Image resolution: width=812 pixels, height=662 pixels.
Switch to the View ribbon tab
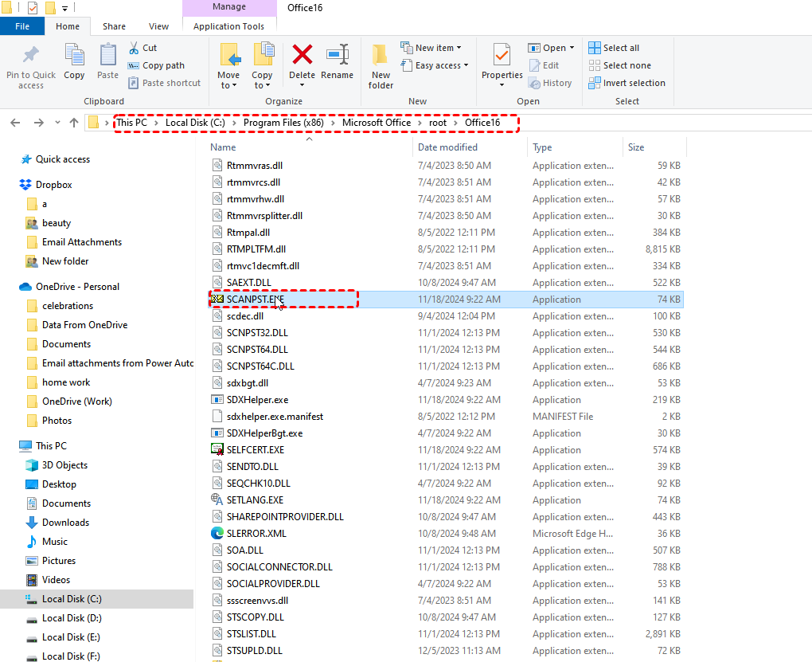click(x=158, y=26)
